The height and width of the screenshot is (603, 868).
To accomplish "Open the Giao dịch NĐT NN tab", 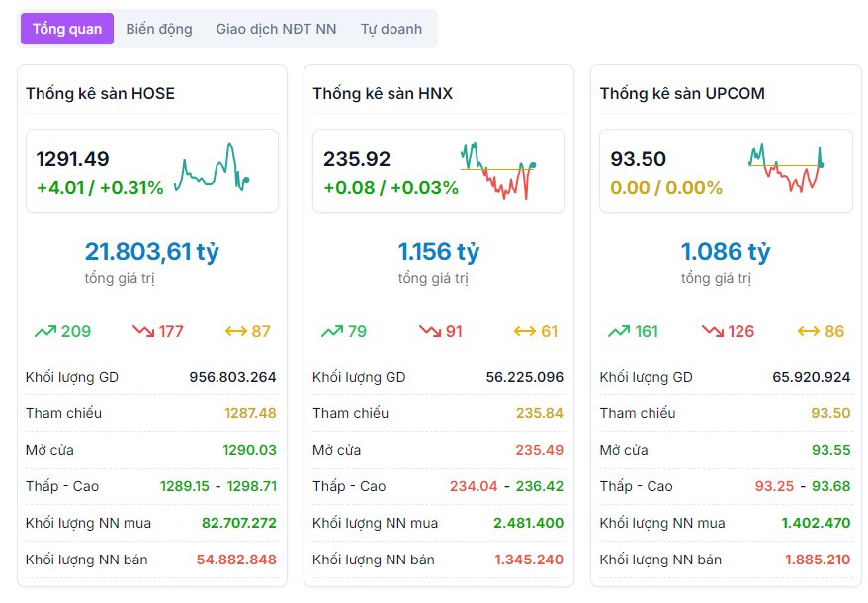I will pos(276,29).
